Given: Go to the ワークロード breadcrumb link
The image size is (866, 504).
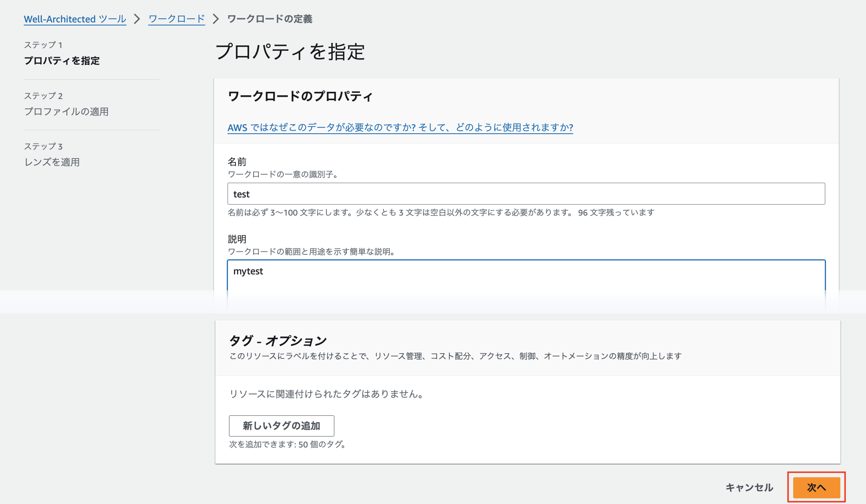Looking at the screenshot, I should (176, 19).
